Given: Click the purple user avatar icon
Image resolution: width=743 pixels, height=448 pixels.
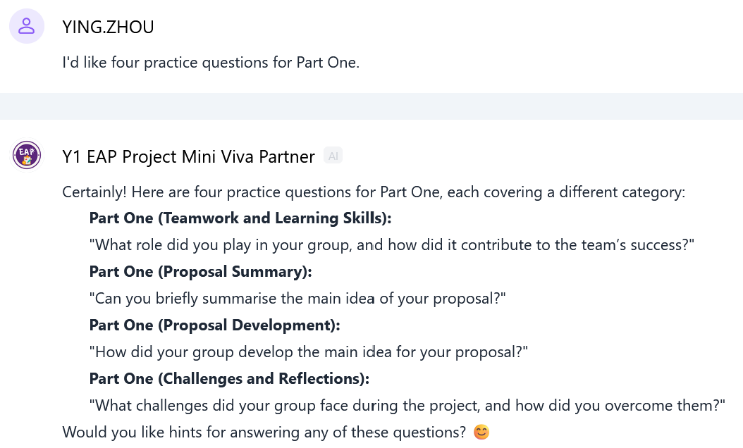Looking at the screenshot, I should [x=27, y=27].
